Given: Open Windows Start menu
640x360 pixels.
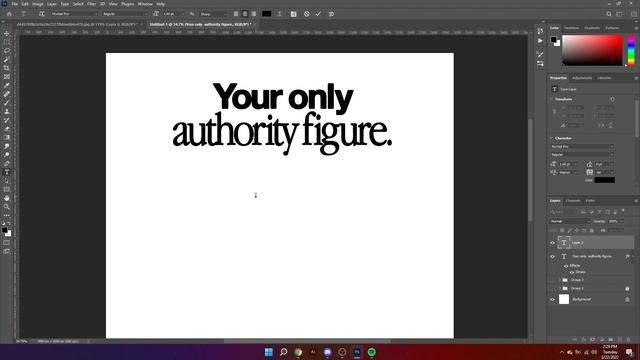Looking at the screenshot, I should [269, 352].
